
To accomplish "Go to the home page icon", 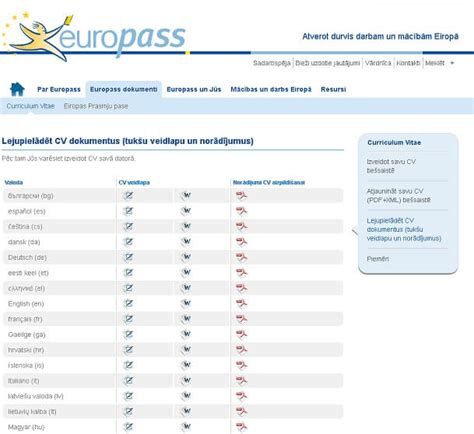I will click(x=17, y=89).
